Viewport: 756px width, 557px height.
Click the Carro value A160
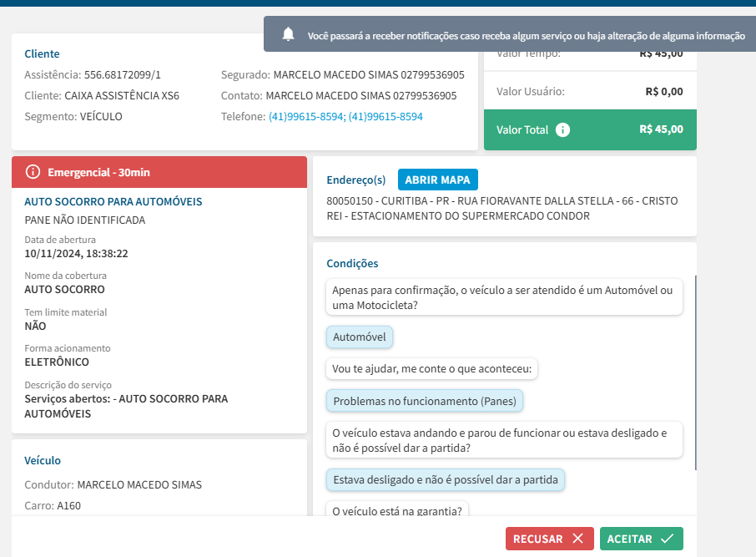point(69,505)
